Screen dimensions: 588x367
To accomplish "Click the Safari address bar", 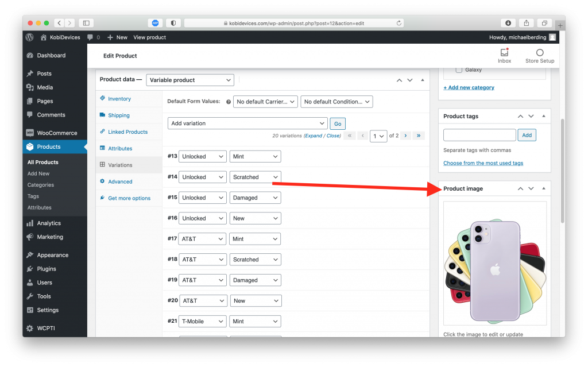I will tap(295, 23).
